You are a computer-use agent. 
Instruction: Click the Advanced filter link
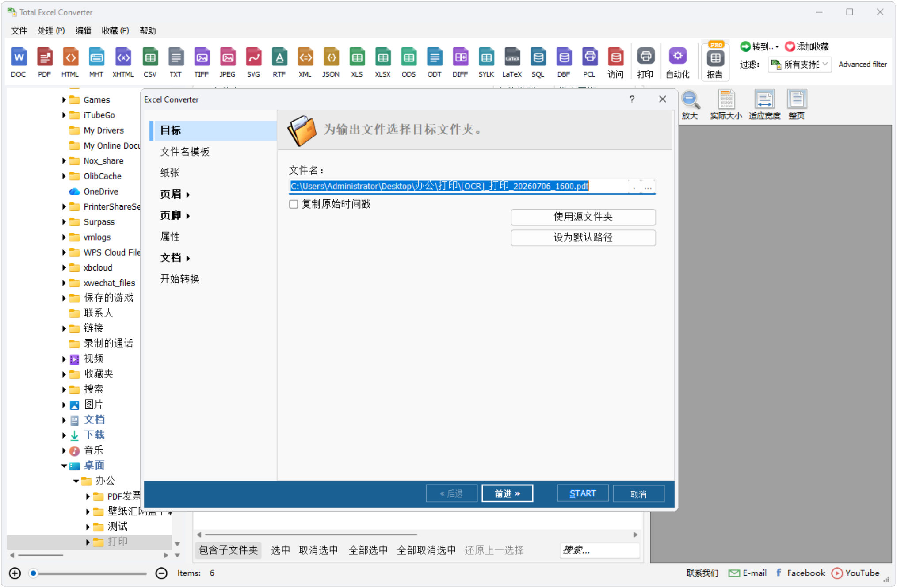(x=863, y=65)
